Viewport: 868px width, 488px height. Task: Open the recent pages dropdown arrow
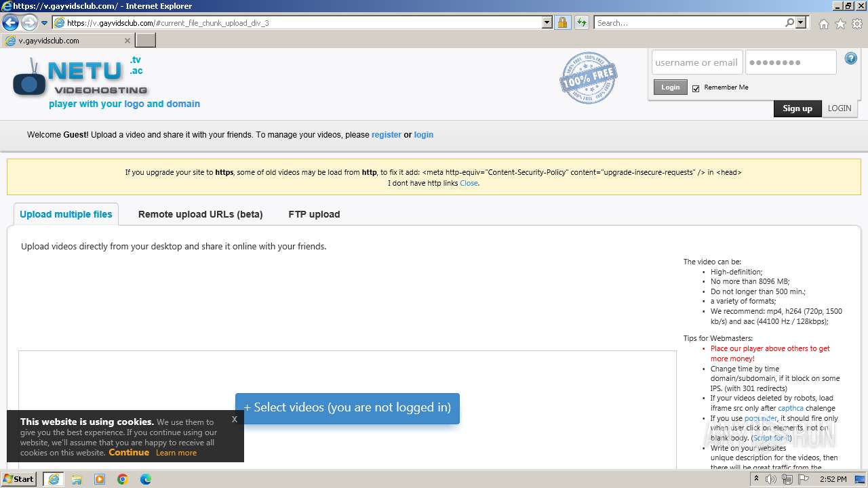(45, 23)
